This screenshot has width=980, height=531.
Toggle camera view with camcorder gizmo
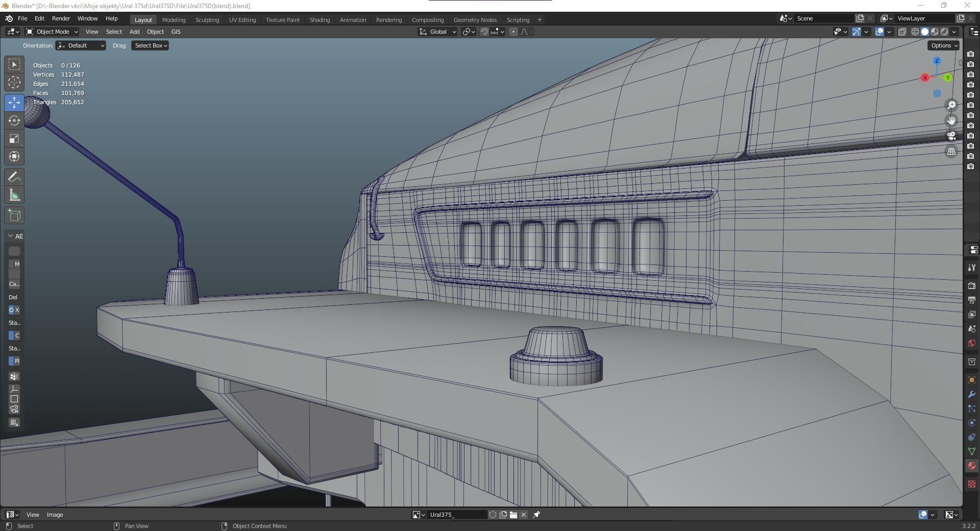951,136
